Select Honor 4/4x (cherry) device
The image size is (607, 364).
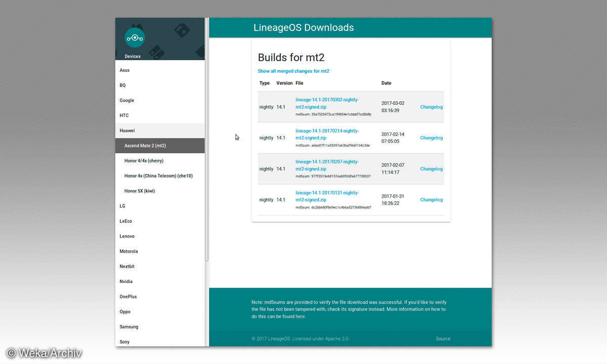tap(160, 161)
